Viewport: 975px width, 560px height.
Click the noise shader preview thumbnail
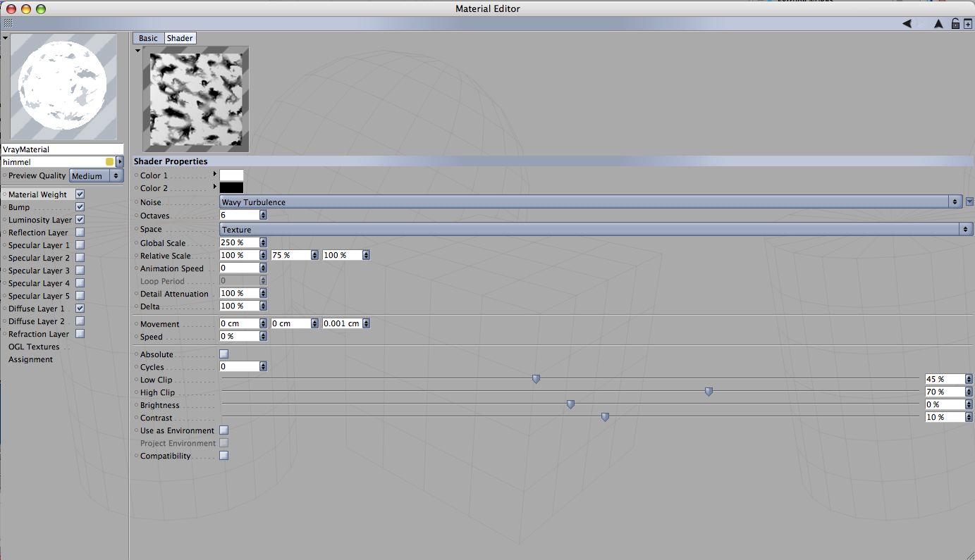pyautogui.click(x=196, y=99)
